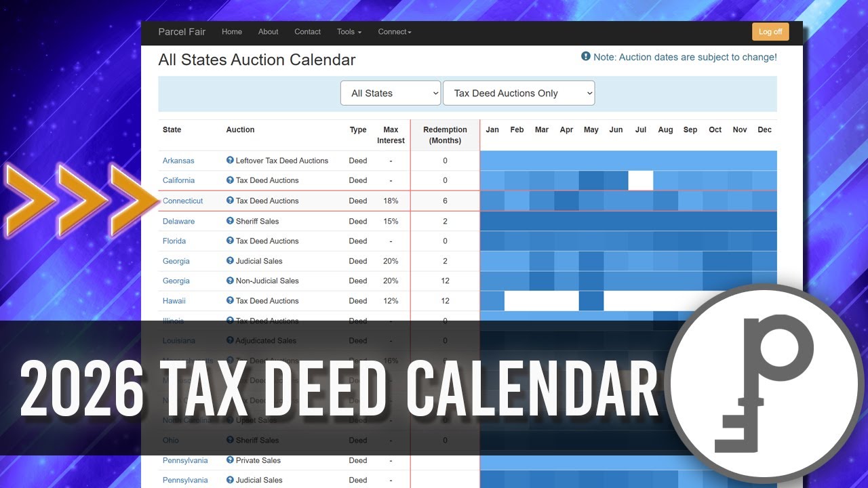Open the Arkansas state link
The width and height of the screenshot is (868, 488).
point(178,161)
